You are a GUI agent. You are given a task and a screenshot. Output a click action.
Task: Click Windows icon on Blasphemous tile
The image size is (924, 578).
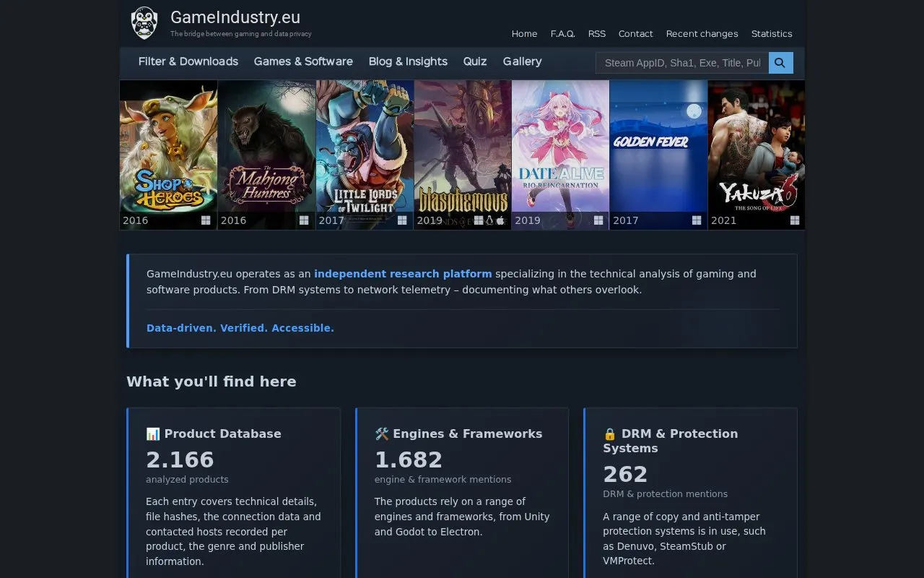click(x=478, y=220)
